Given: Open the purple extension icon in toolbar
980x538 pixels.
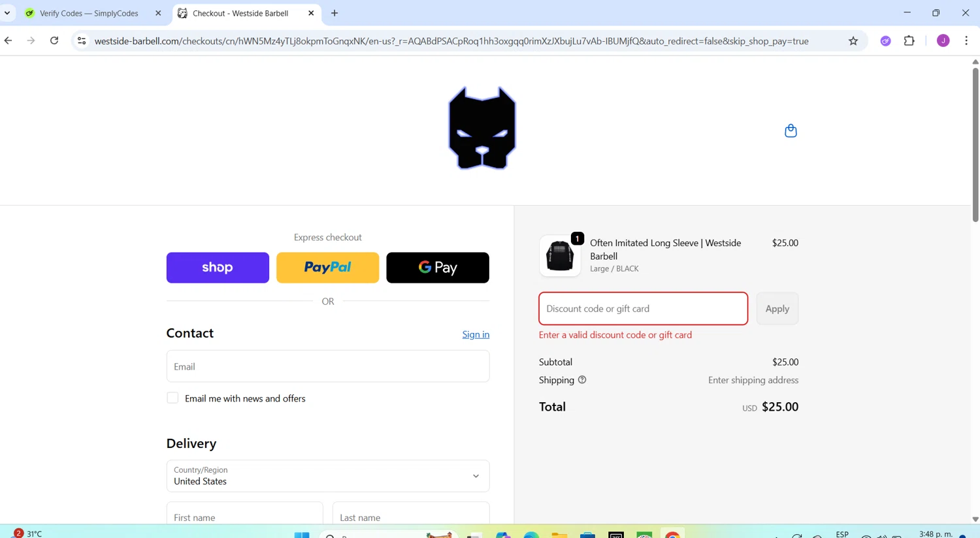Looking at the screenshot, I should coord(885,41).
